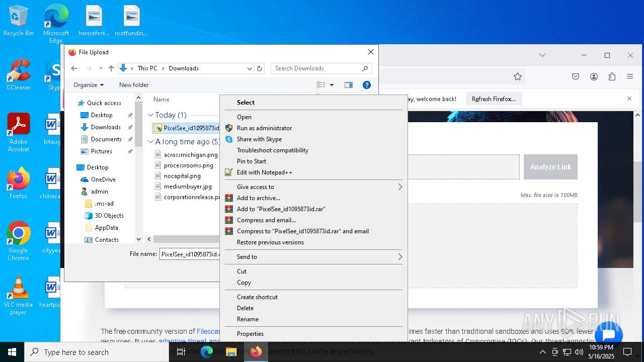644x362 pixels.
Task: Go up one folder level
Action: [111, 68]
